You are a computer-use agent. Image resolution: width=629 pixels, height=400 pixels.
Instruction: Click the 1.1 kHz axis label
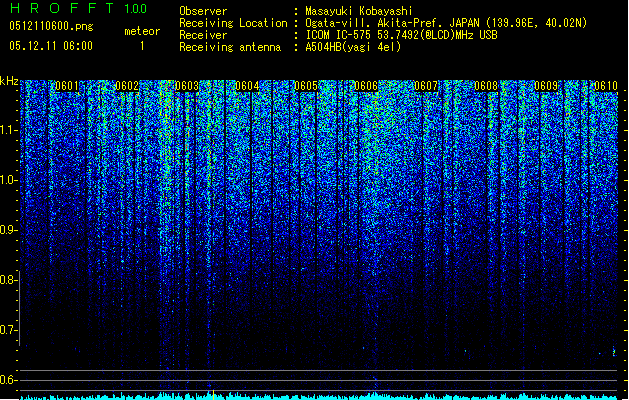(7, 130)
